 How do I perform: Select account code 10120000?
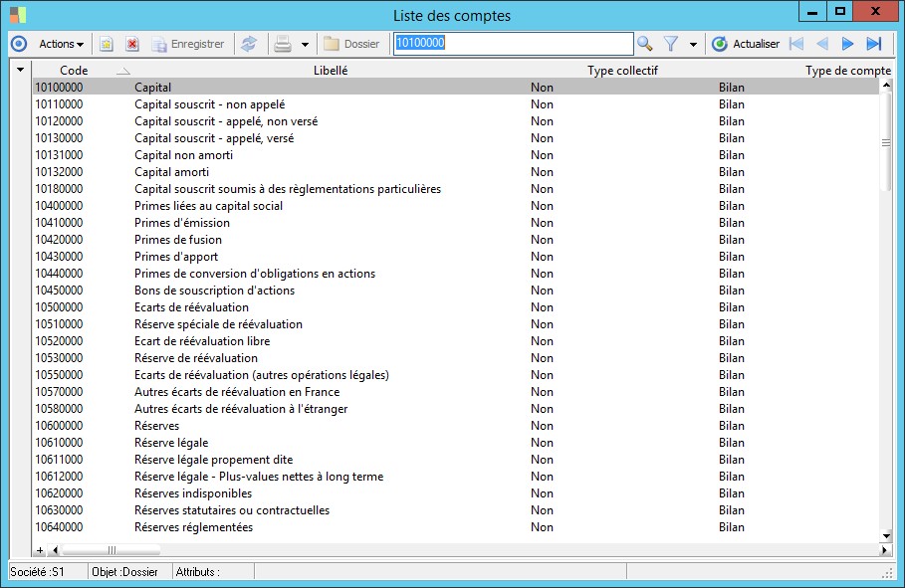[x=59, y=121]
